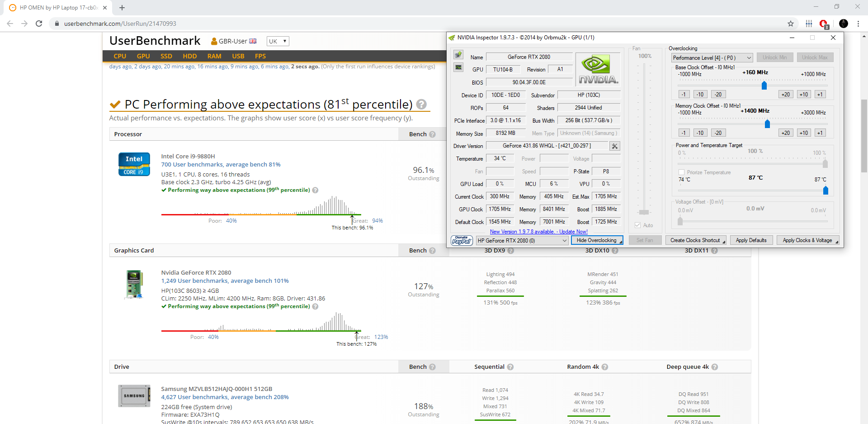The width and height of the screenshot is (868, 424).
Task: Open the Chrome three-dot menu
Action: coord(858,24)
